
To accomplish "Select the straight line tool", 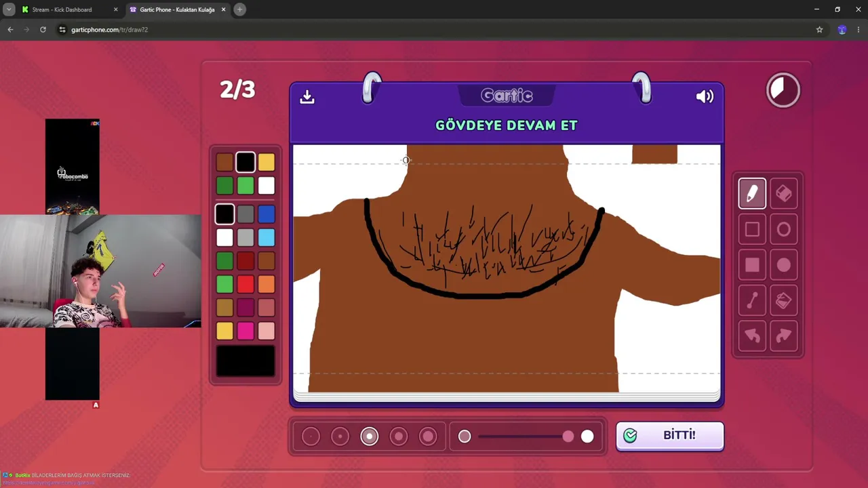I will tap(752, 301).
